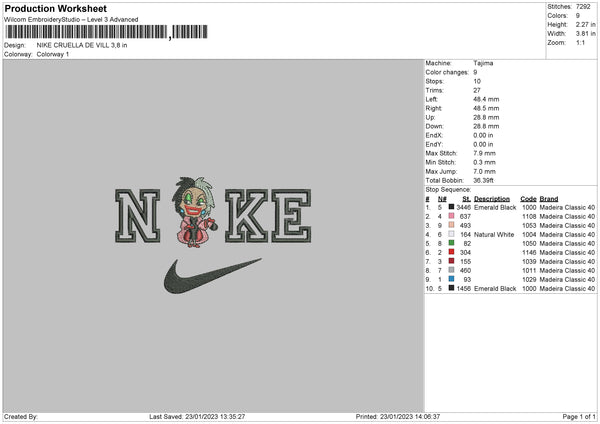This screenshot has width=600, height=424.
Task: Click the Right value '48.5 mm'
Action: coord(486,108)
